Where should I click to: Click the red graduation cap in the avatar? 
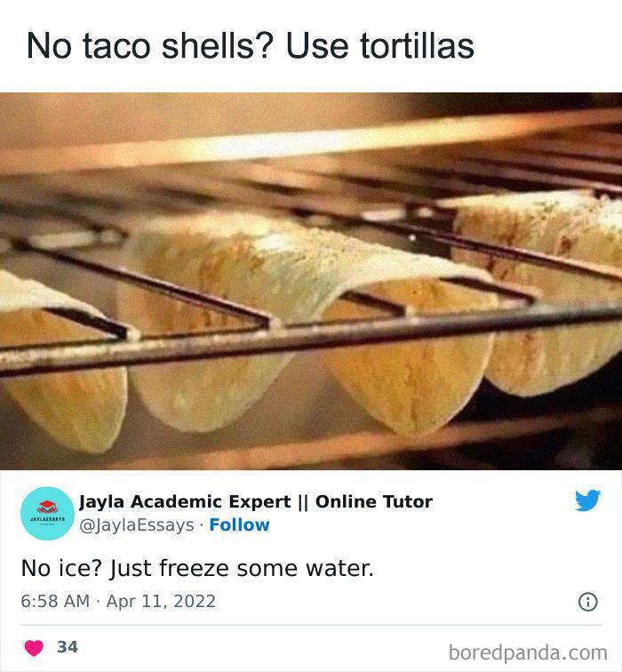coord(47,506)
